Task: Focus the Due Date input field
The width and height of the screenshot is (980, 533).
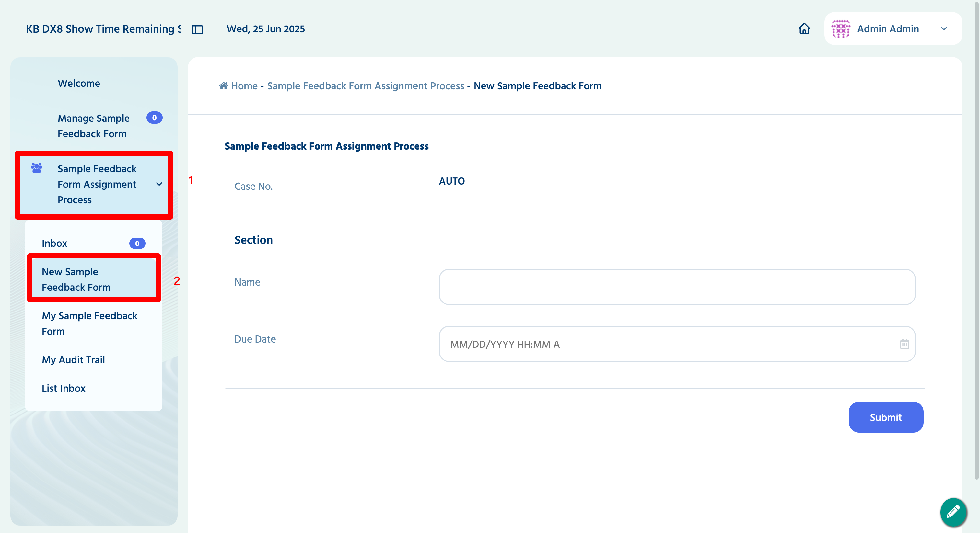Action: tap(677, 344)
